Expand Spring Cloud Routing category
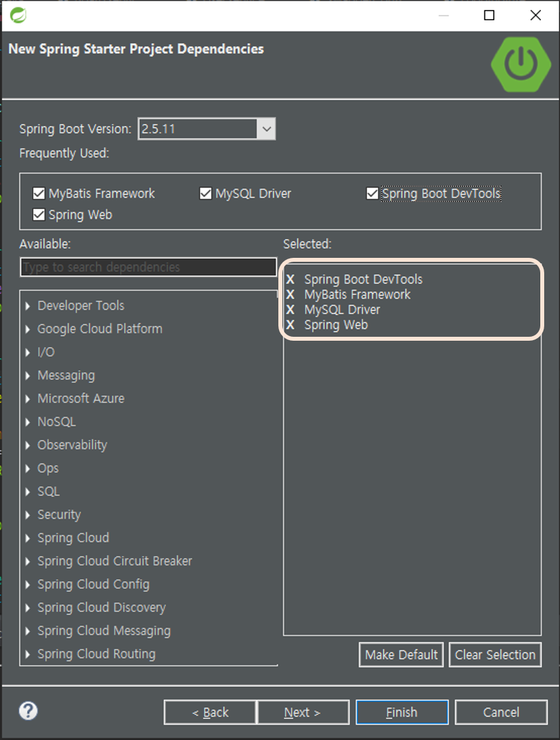The image size is (560, 740). coord(28,654)
